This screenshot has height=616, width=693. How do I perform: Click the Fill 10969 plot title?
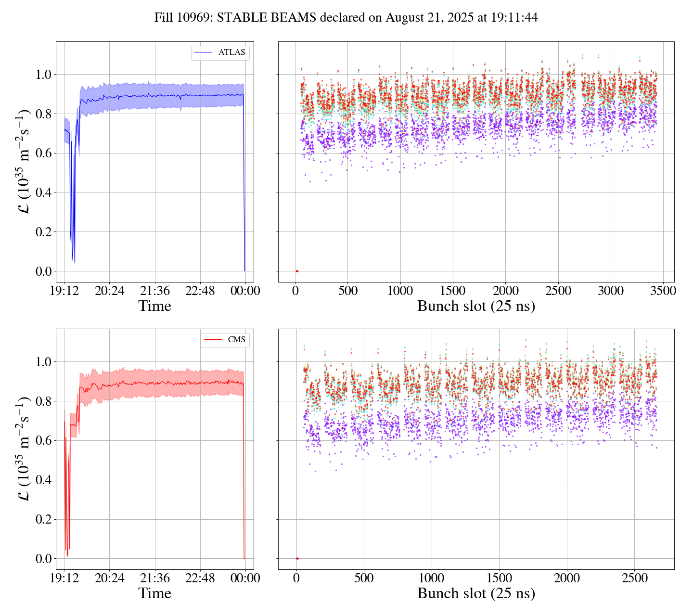(346, 18)
